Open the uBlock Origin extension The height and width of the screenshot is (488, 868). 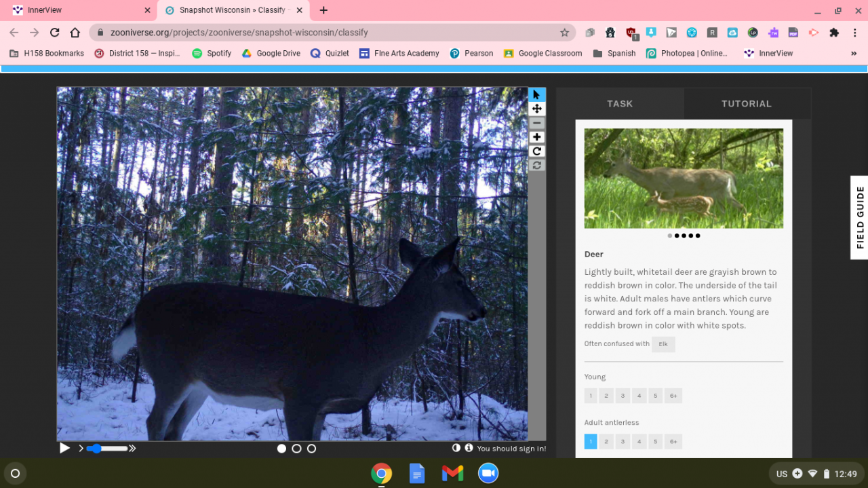(631, 33)
